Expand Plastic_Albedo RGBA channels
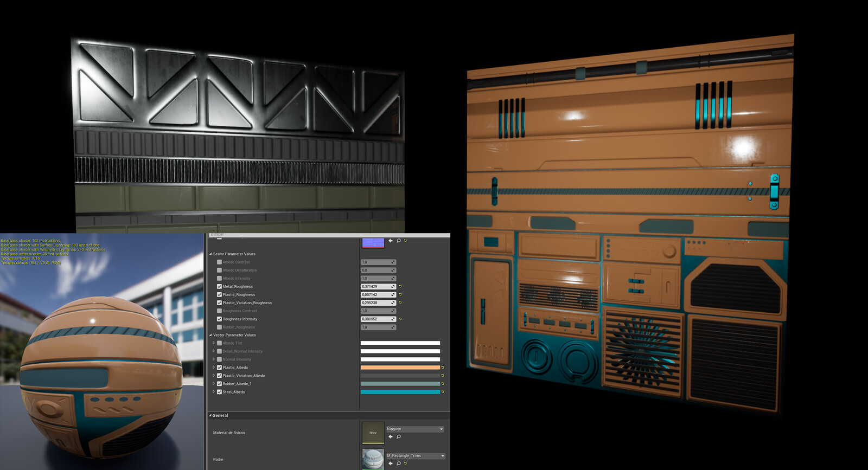This screenshot has height=470, width=868. tap(214, 368)
